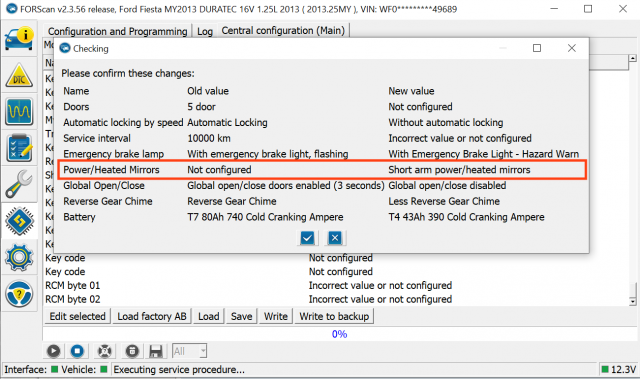Screen dimensions: 640x379
Task: Click the Edit selected button
Action: [78, 316]
